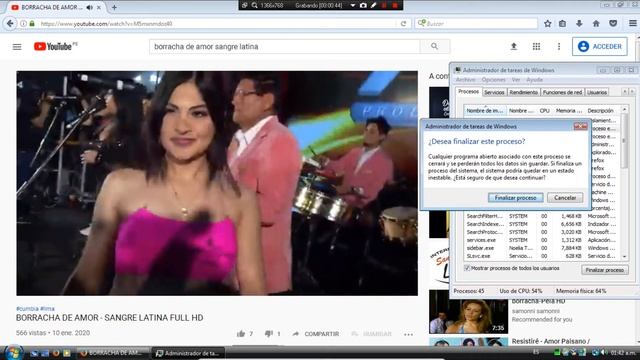The width and height of the screenshot is (640, 360).
Task: Click Cancelar in the end-process dialog
Action: (x=565, y=198)
